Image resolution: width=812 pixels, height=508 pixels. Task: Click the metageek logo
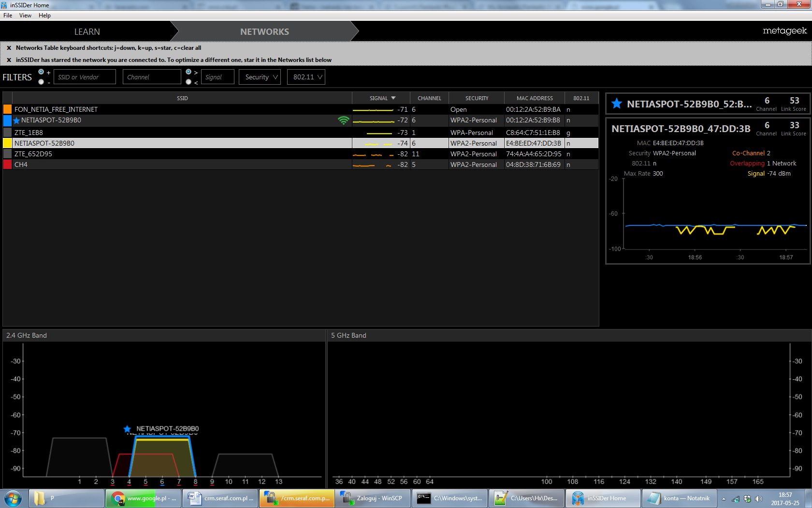(x=785, y=31)
